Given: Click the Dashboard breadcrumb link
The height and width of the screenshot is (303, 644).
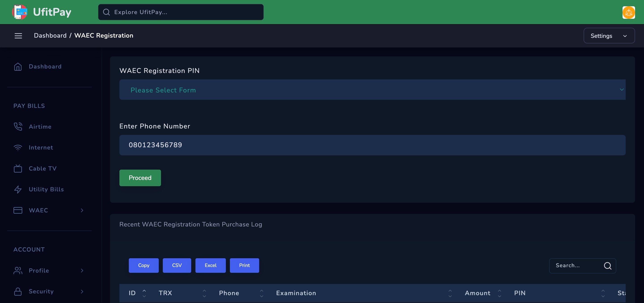Looking at the screenshot, I should click(x=50, y=36).
